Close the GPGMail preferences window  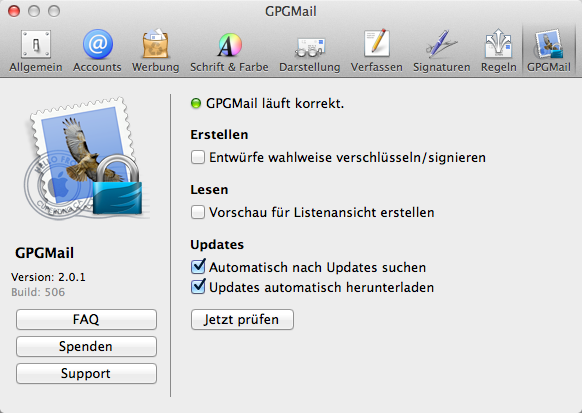(x=14, y=11)
